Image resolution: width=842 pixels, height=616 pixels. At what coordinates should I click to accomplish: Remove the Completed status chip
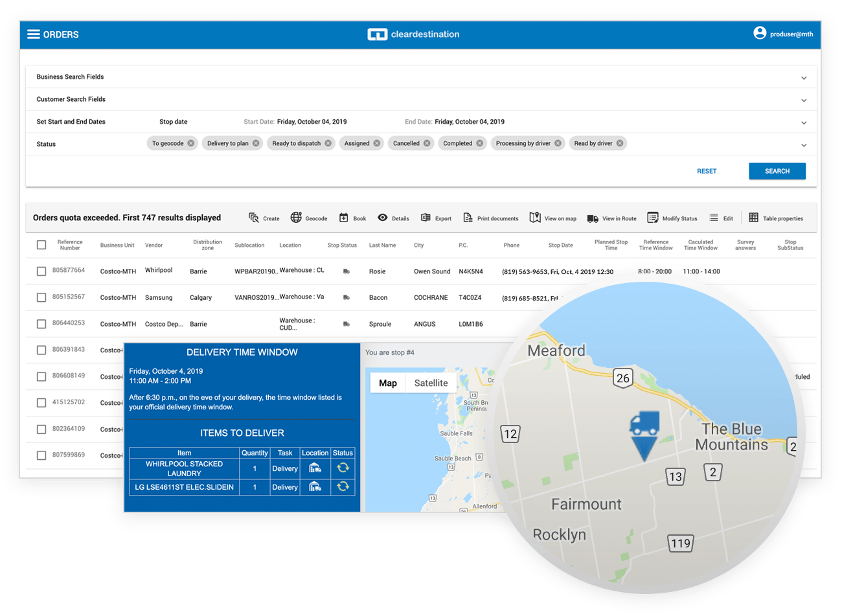(480, 143)
